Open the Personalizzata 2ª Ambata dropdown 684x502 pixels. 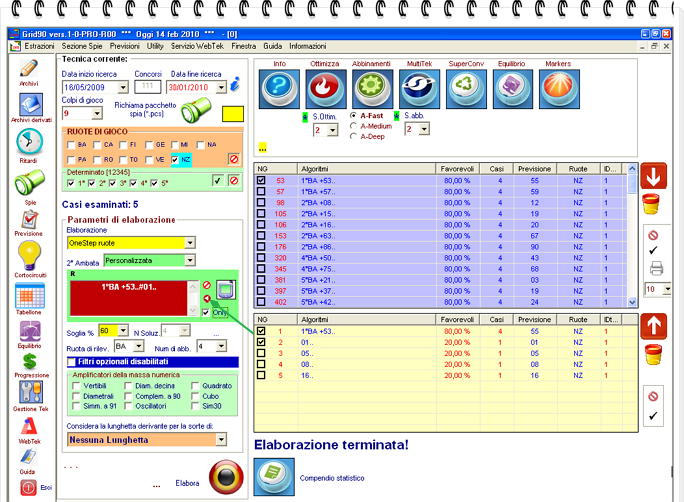pyautogui.click(x=190, y=260)
